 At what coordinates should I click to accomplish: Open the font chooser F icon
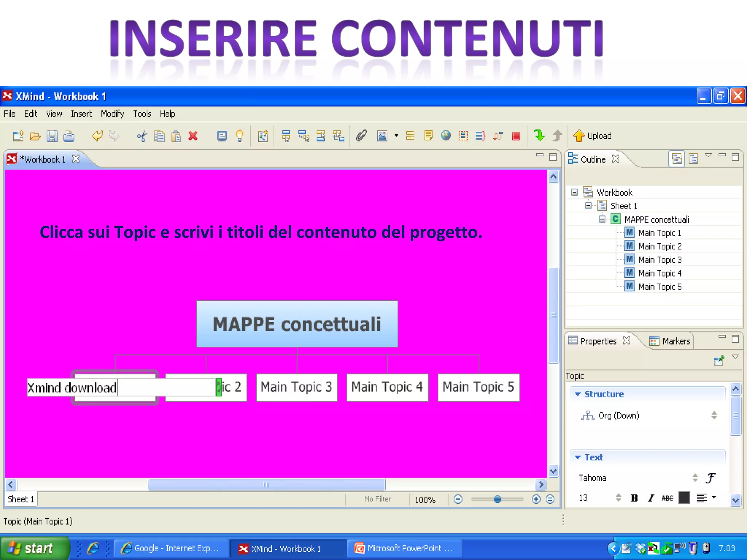pos(711,478)
